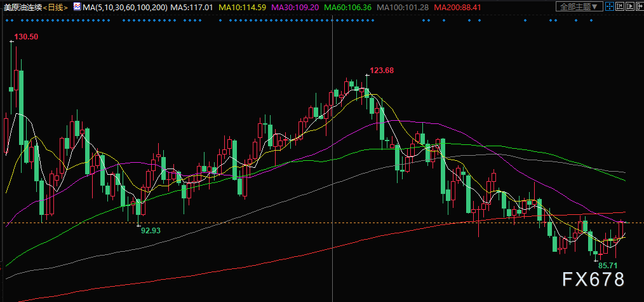Click the expand panel arrow icon at top right
Viewport: 644px width, 302px height.
(x=640, y=6)
